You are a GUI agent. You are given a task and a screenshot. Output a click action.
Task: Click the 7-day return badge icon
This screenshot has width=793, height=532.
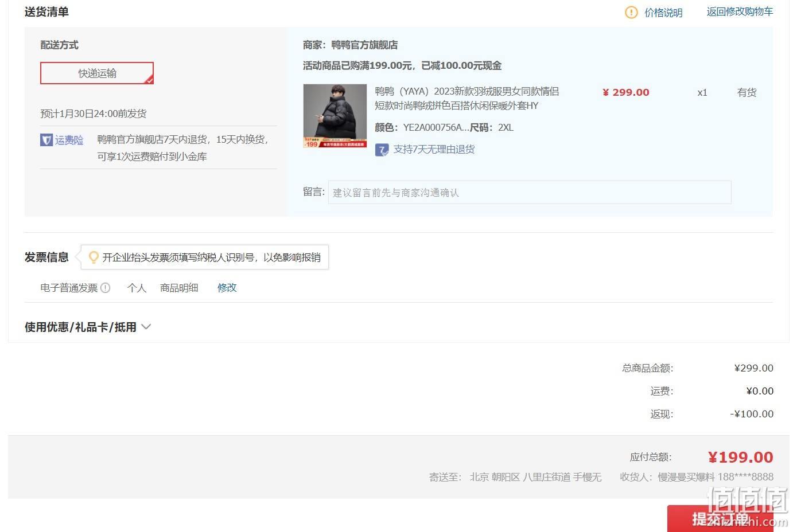pyautogui.click(x=382, y=150)
